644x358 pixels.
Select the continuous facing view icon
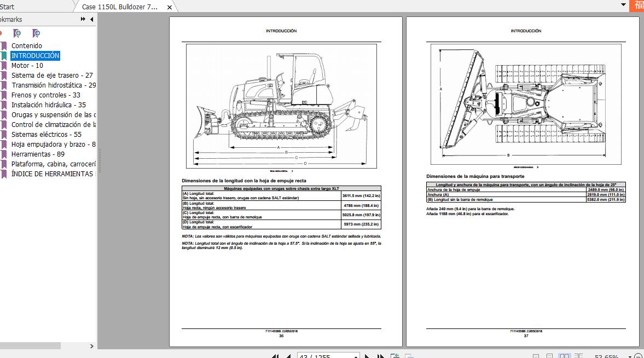(578, 355)
